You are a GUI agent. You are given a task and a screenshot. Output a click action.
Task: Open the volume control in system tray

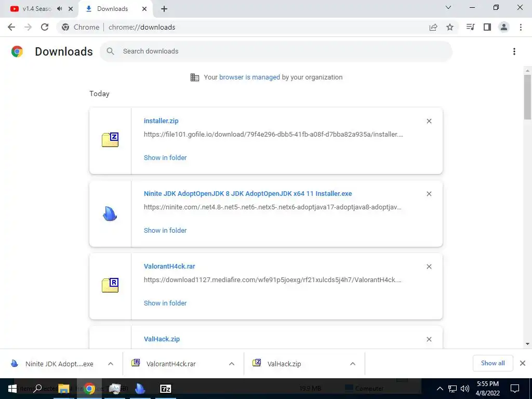point(465,389)
